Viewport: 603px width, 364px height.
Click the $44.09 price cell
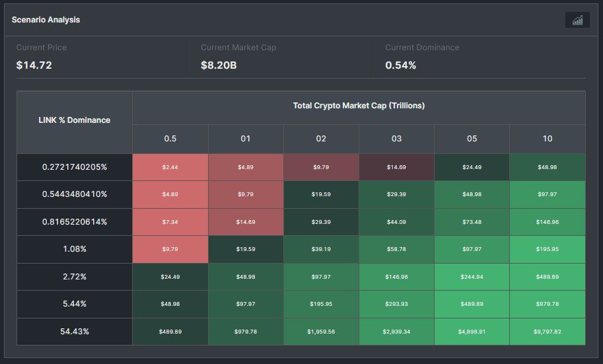point(396,222)
